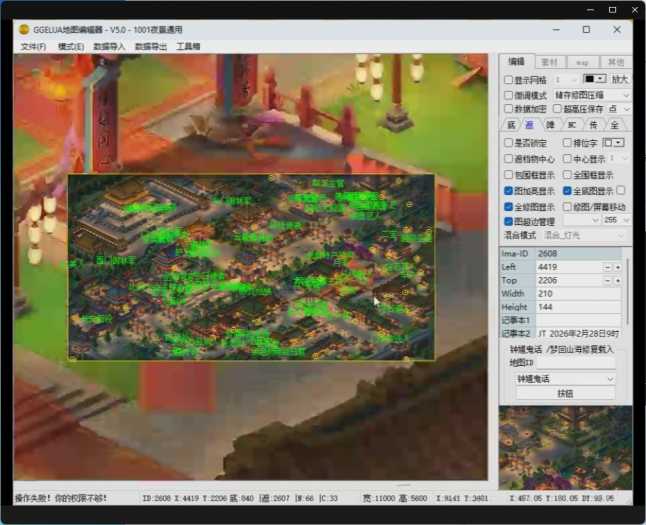Image resolution: width=646 pixels, height=525 pixels.
Task: Click the map preview thumbnail at bottom right
Action: point(565,447)
